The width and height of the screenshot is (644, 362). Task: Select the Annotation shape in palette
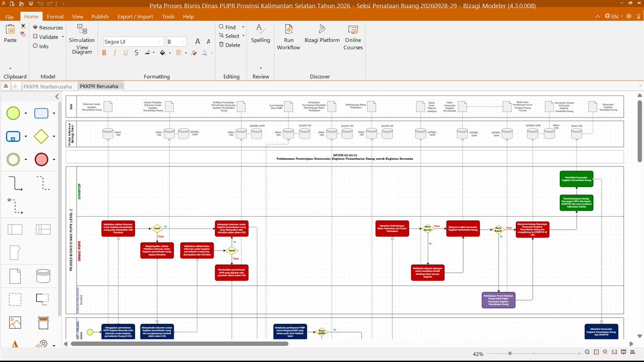(43, 299)
